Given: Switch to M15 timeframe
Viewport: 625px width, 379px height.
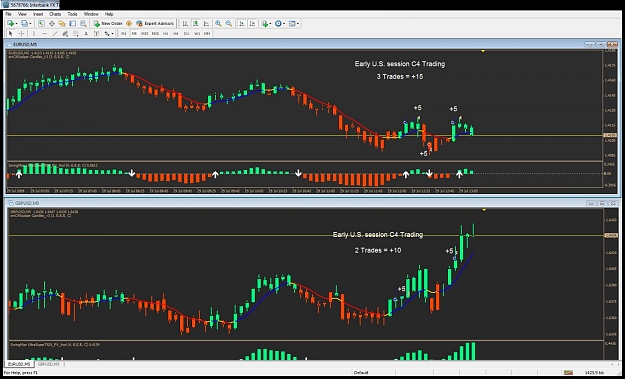Looking at the screenshot, I should click(x=145, y=34).
